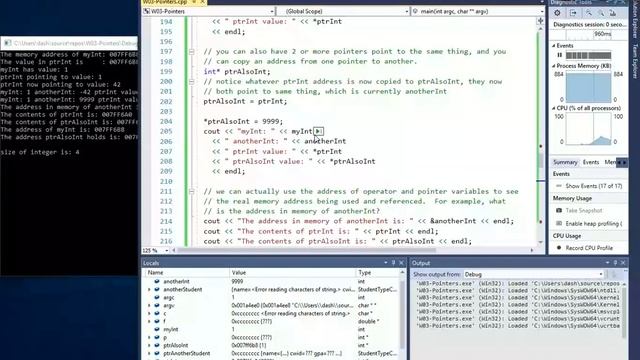Click the Type column header in Locals
This screenshot has width=640, height=360.
[x=377, y=272]
